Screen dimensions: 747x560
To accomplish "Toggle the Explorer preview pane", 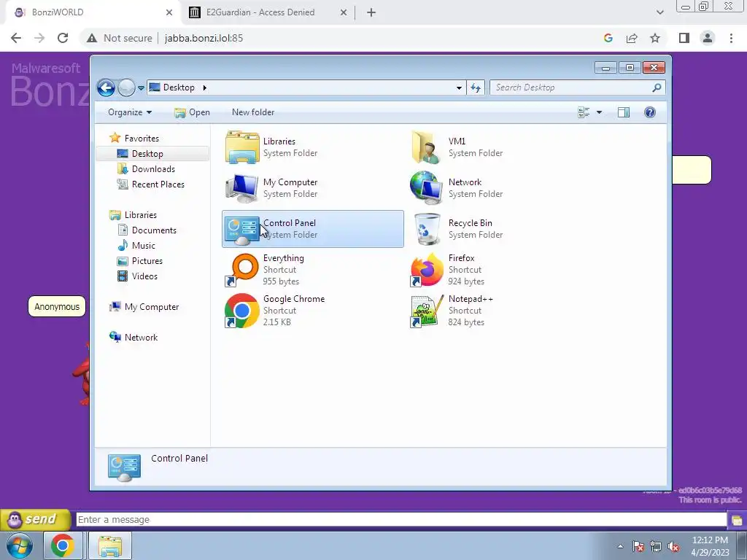I will pos(624,112).
